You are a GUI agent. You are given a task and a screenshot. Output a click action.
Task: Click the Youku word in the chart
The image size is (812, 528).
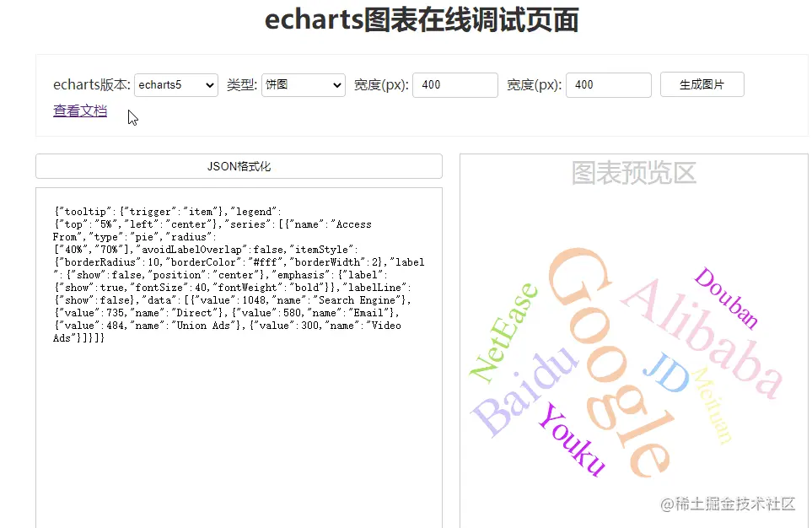(572, 439)
